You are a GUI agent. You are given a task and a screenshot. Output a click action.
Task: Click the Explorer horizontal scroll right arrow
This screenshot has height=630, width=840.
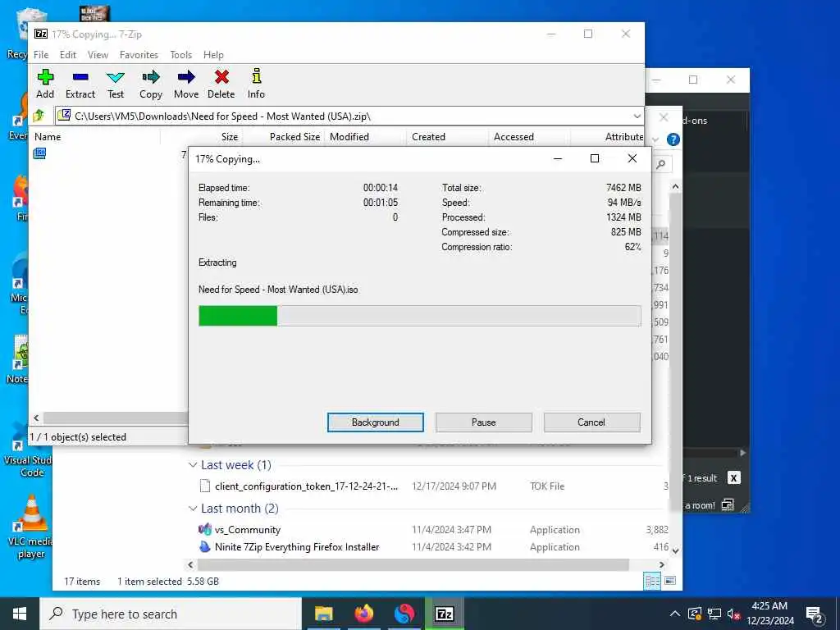point(662,564)
